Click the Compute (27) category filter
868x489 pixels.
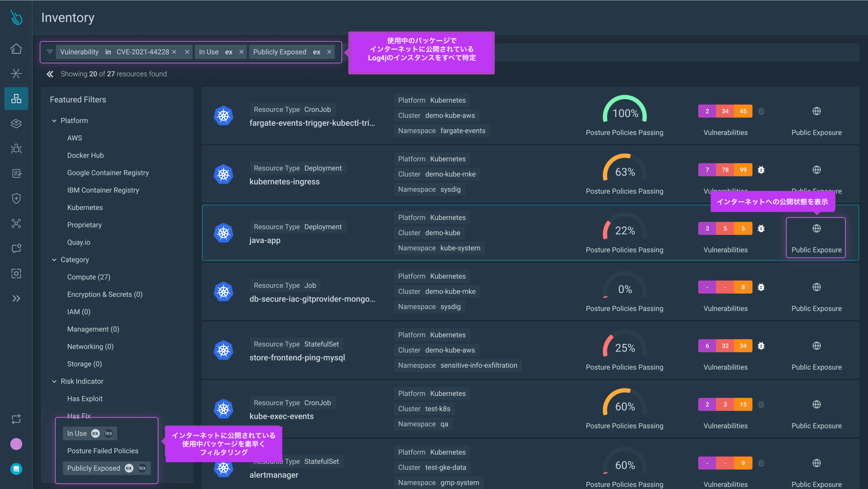(88, 277)
